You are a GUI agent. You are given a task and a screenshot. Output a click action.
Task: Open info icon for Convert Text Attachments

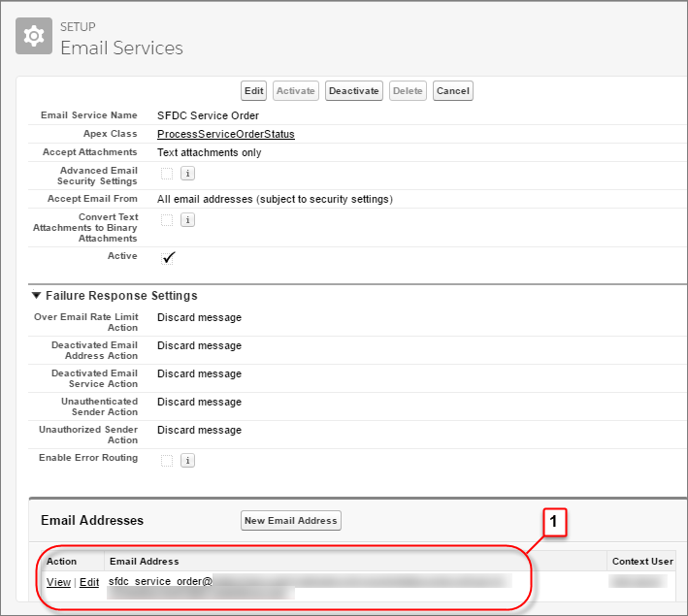click(188, 220)
